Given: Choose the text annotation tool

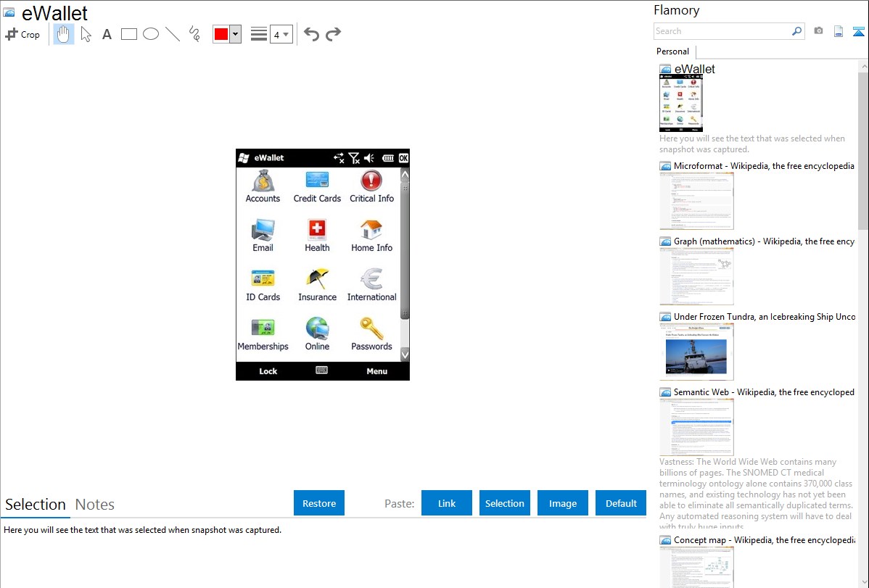Looking at the screenshot, I should click(107, 34).
